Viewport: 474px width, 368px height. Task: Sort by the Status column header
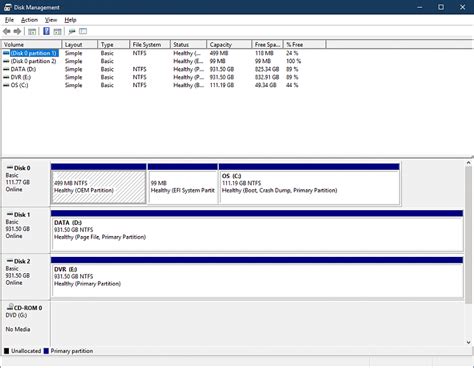[188, 44]
